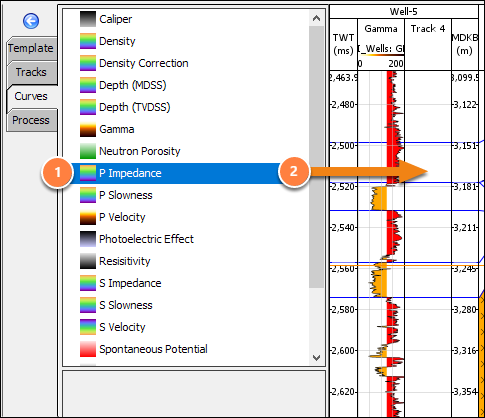Image resolution: width=485 pixels, height=418 pixels.
Task: Click the Neutron Porosity green icon
Action: (88, 151)
